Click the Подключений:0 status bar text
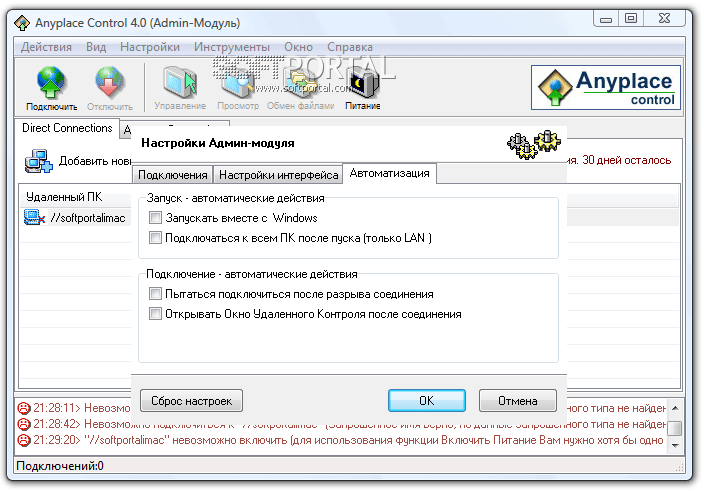The image size is (704, 493). [x=60, y=466]
